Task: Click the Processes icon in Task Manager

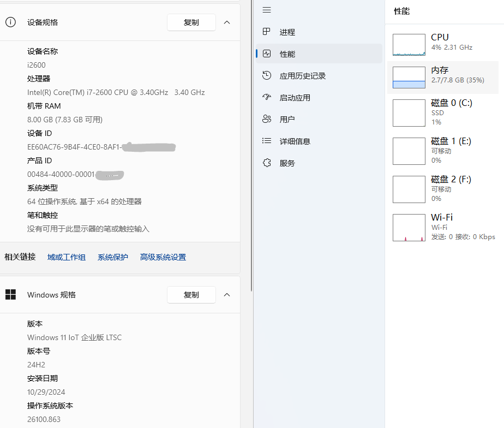Action: click(x=267, y=32)
